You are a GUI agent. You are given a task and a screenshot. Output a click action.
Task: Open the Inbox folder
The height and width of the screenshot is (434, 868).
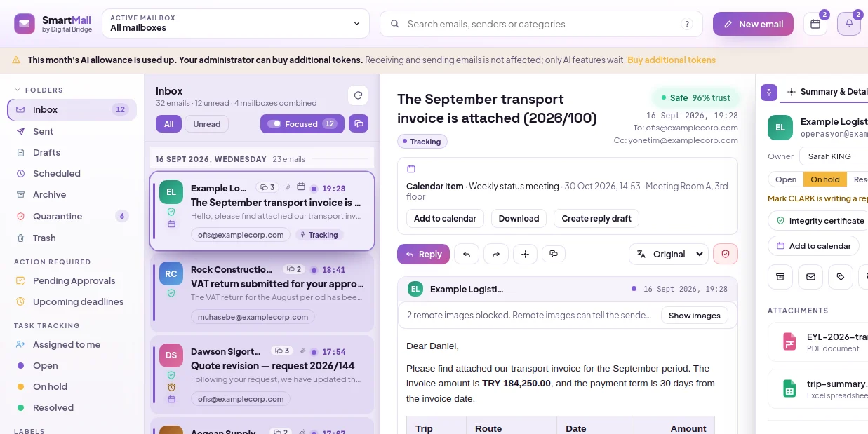(72, 109)
